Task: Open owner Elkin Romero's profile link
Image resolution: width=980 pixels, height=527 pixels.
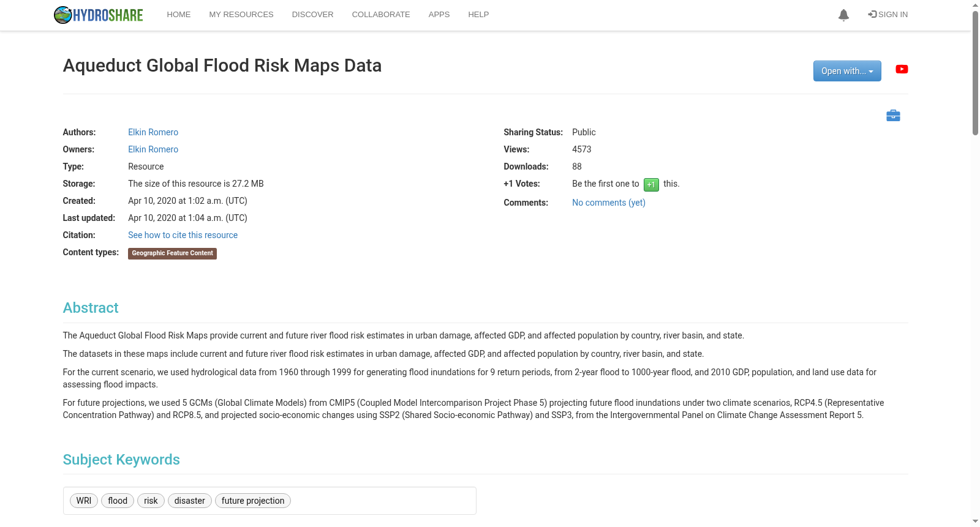Action: tap(153, 149)
